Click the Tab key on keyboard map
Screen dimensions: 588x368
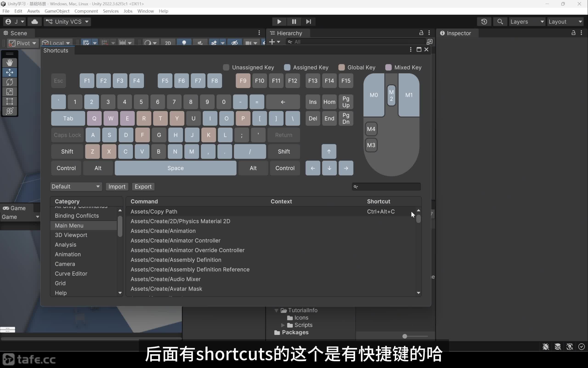68,118
